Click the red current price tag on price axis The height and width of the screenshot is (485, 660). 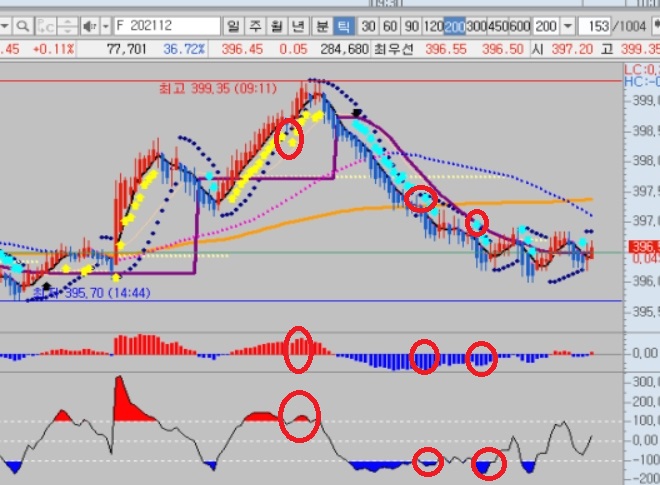[644, 247]
